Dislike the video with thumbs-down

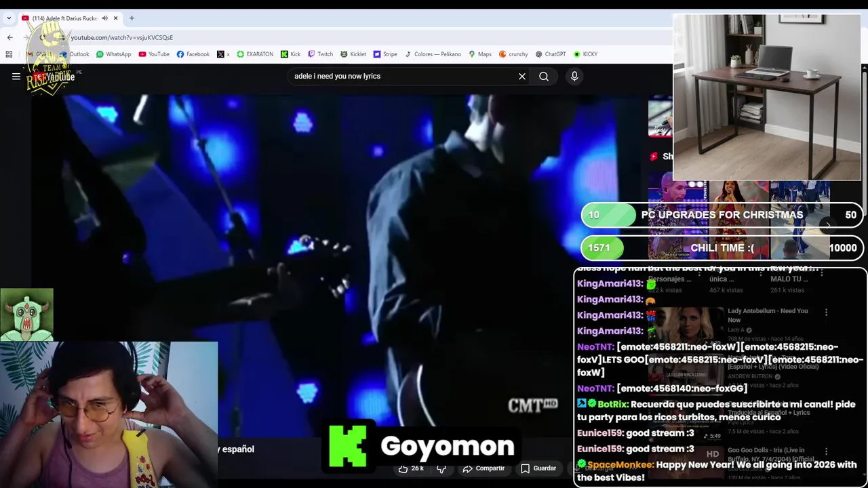tap(441, 468)
